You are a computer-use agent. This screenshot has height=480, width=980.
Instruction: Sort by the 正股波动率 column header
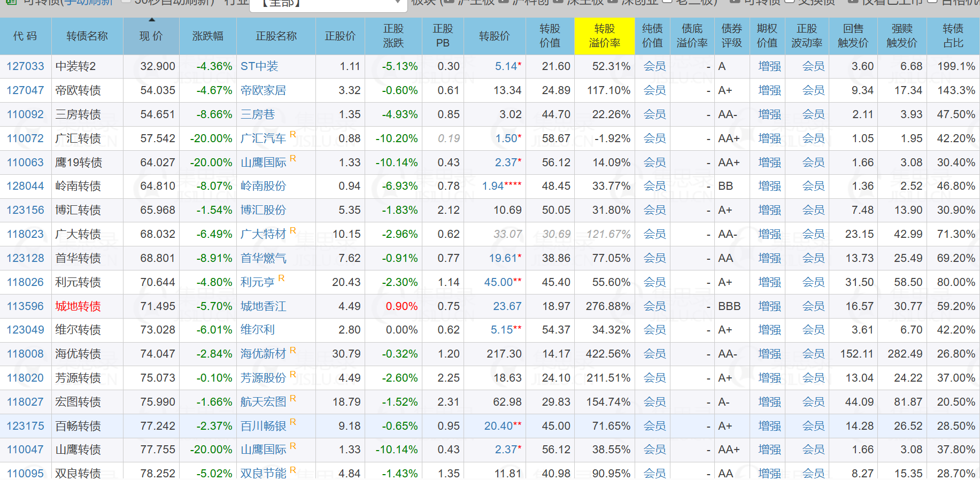pos(807,36)
